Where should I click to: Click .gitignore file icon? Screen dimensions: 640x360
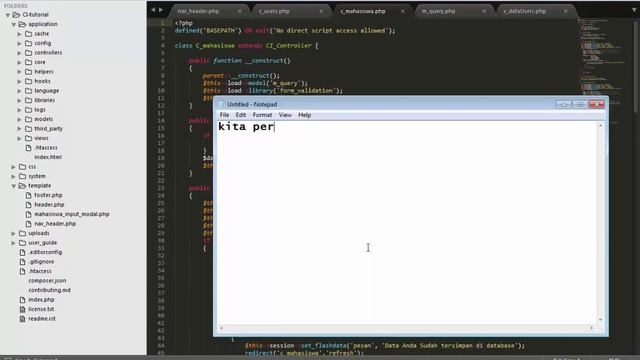[22, 262]
